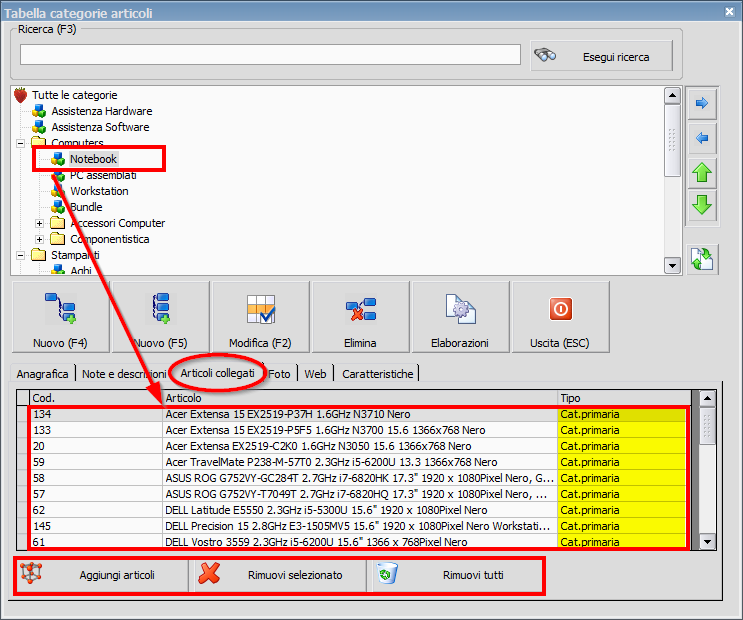Click articles table scrollbar down arrow
This screenshot has height=620, width=743.
click(x=707, y=541)
